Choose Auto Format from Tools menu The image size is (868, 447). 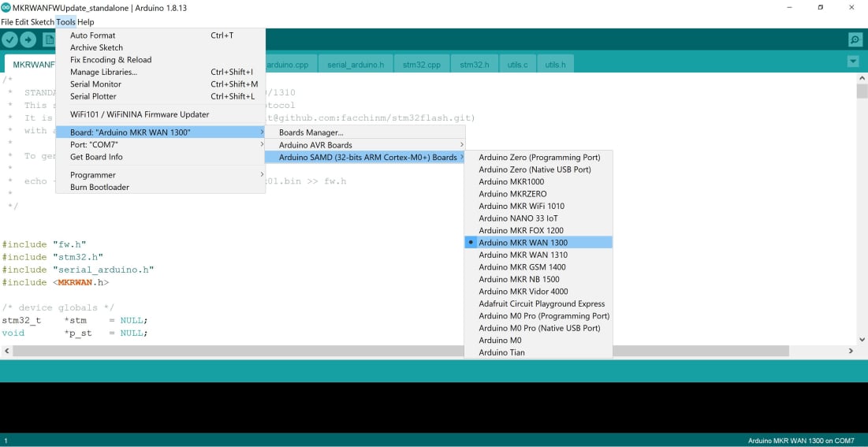coord(92,35)
